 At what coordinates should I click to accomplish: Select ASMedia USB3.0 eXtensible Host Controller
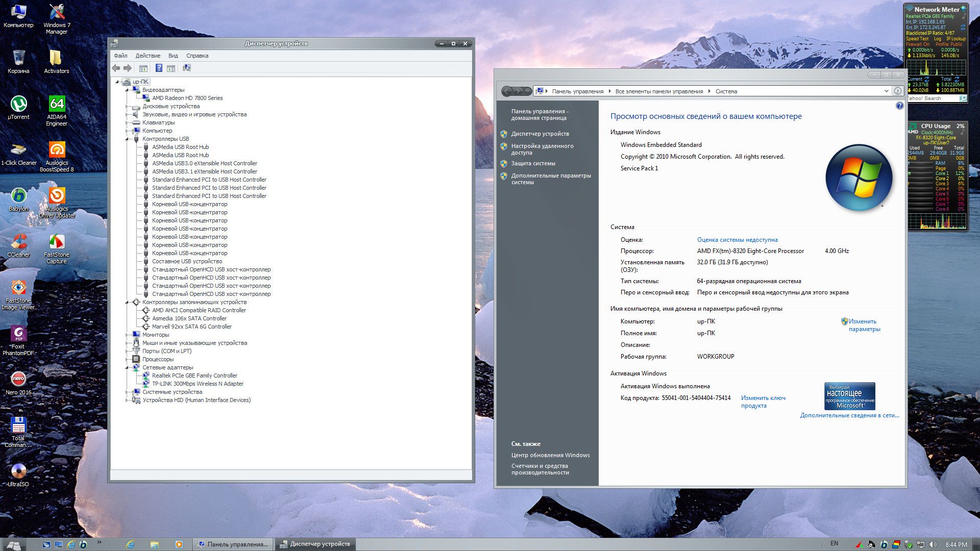pyautogui.click(x=204, y=163)
